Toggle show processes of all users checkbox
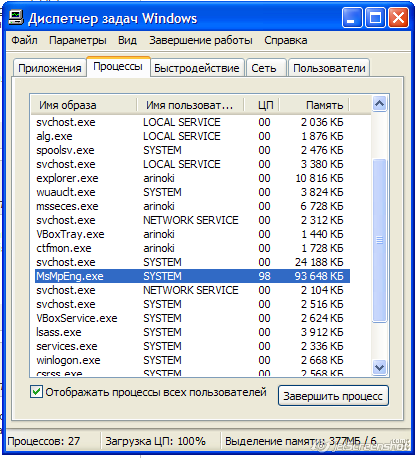The height and width of the screenshot is (458, 415). pos(36,392)
